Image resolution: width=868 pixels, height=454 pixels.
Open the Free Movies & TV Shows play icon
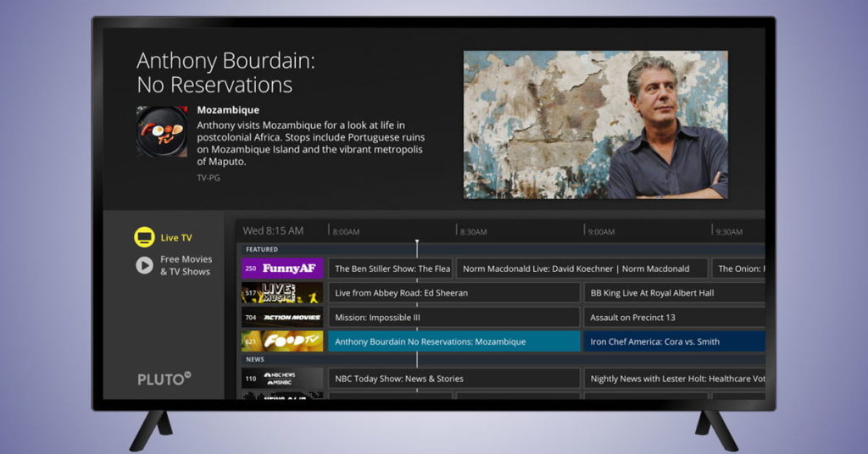point(144,265)
